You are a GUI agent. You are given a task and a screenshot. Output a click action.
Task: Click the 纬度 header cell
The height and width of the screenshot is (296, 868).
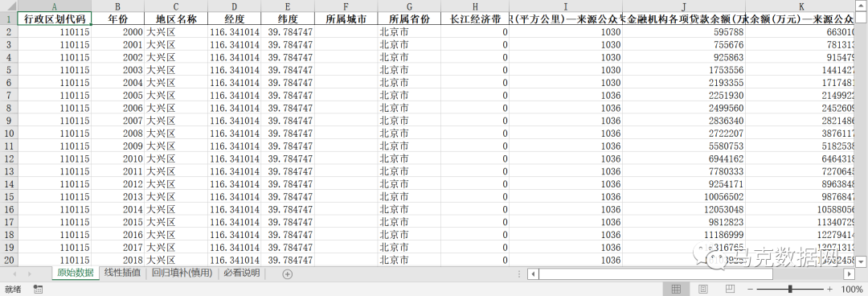click(288, 18)
